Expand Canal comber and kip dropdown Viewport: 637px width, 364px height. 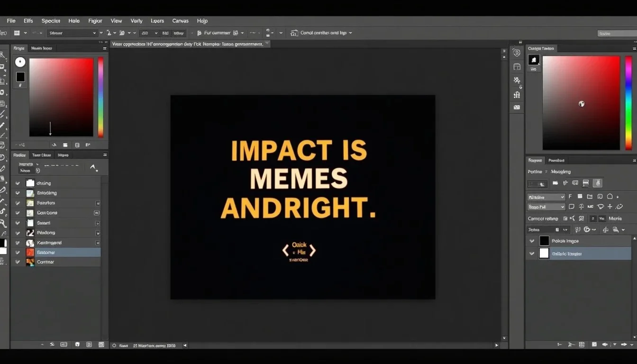click(x=350, y=33)
